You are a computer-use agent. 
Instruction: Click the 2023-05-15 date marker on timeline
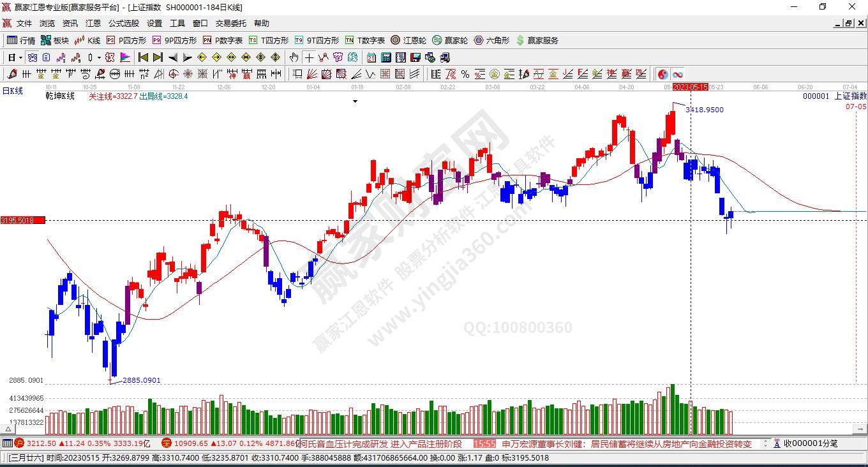coord(690,87)
